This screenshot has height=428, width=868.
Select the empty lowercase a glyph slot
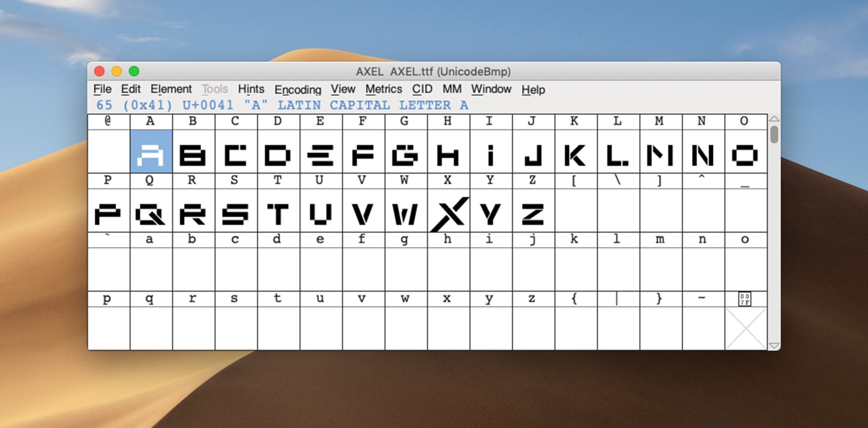click(151, 268)
